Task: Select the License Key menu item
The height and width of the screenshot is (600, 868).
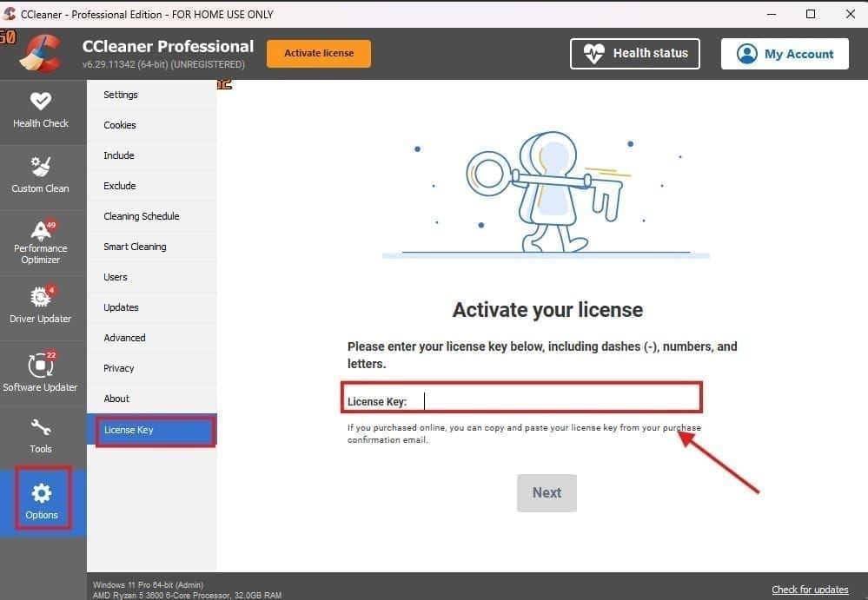Action: click(129, 430)
